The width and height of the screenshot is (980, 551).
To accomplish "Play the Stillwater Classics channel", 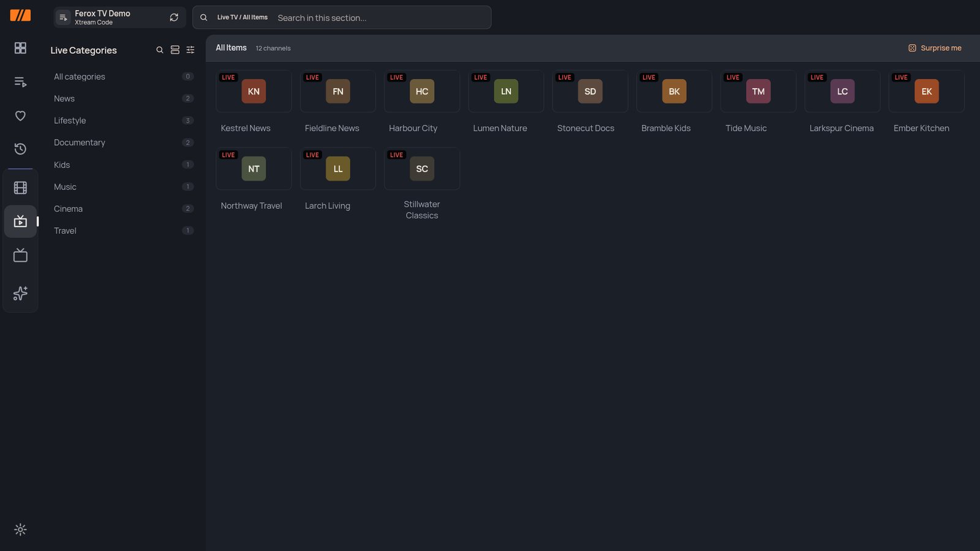I will coord(422,186).
